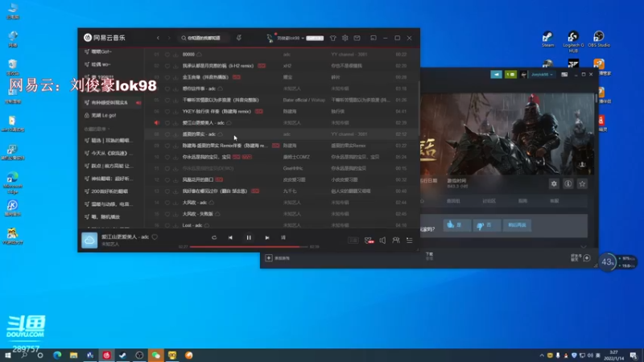
Task: Open the play queue list icon
Action: (x=410, y=241)
